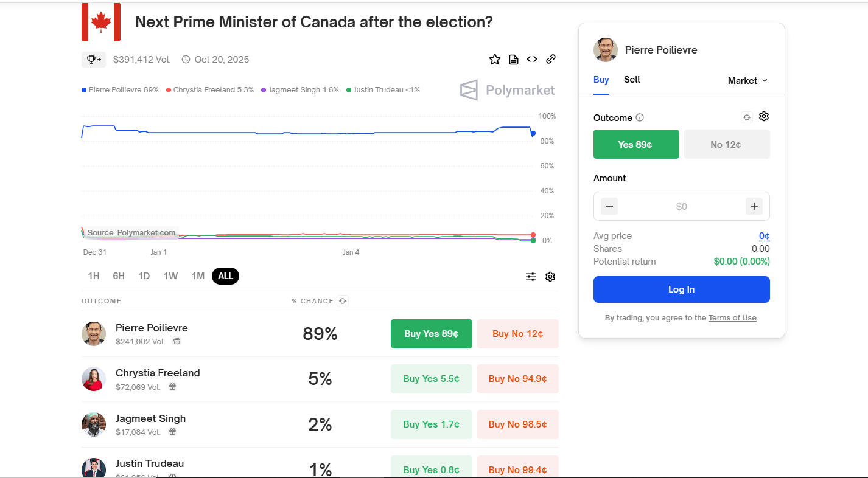Select the No 12¢ outcome option

click(x=727, y=144)
